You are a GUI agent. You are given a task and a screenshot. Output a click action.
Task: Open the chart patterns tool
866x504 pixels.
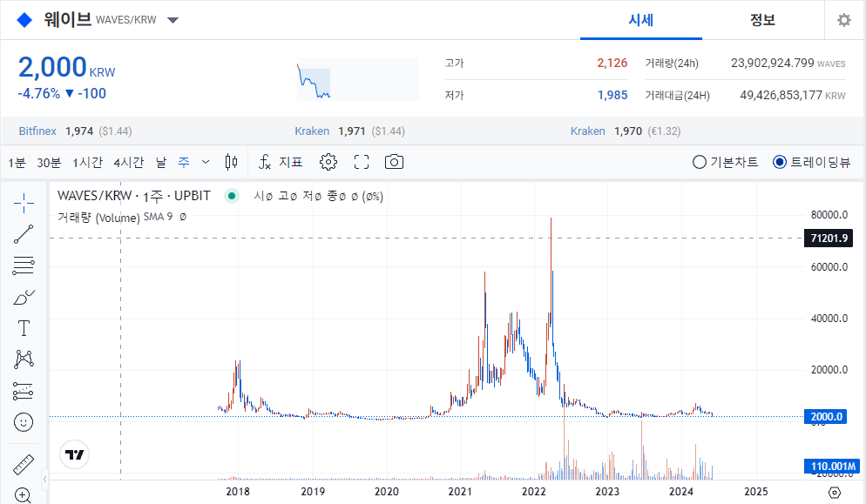click(24, 360)
